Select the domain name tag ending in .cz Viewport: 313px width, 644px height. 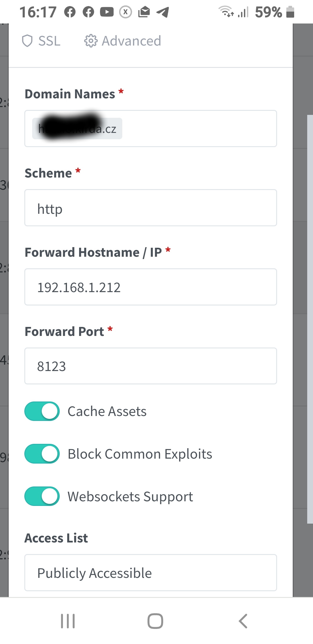coord(77,129)
